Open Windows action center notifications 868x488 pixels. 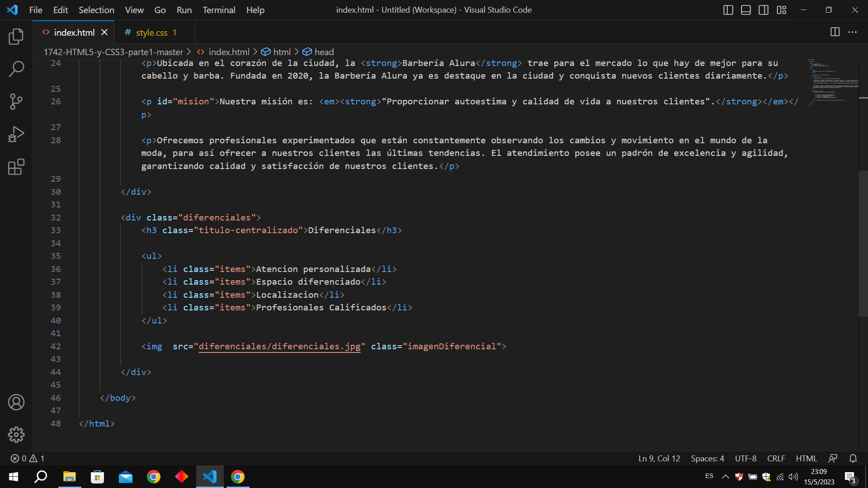pyautogui.click(x=850, y=477)
